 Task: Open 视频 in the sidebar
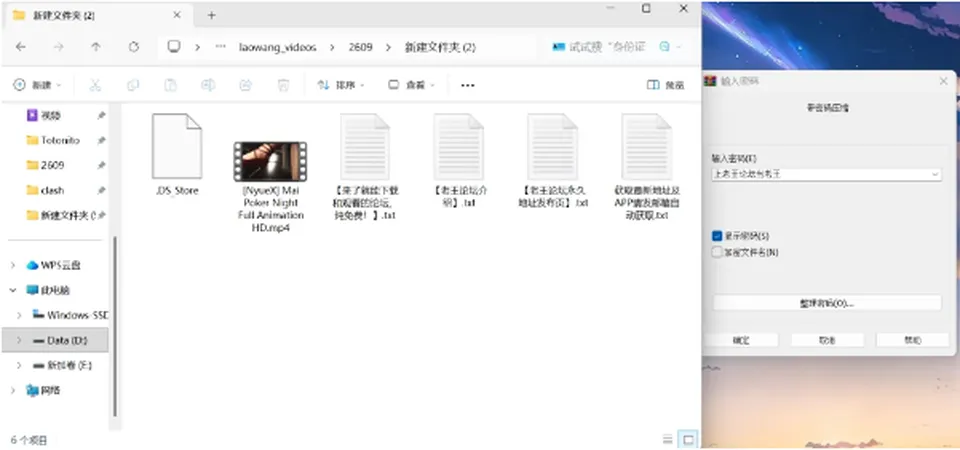point(51,115)
